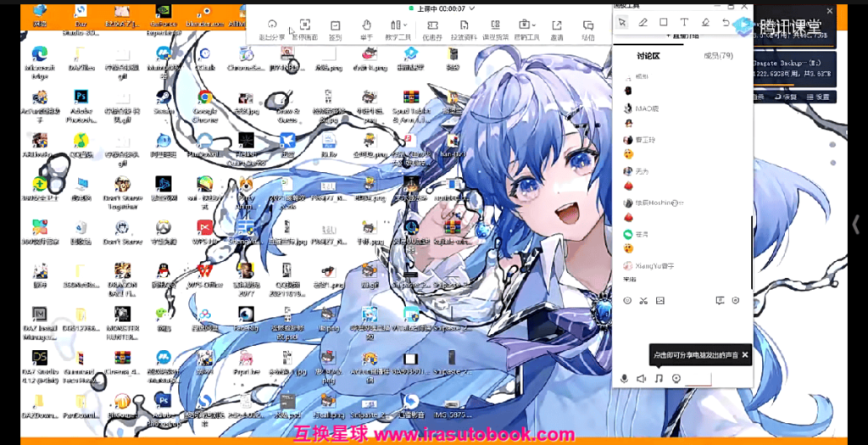Click user XiangYu name in chat
This screenshot has height=445, width=868.
point(654,266)
